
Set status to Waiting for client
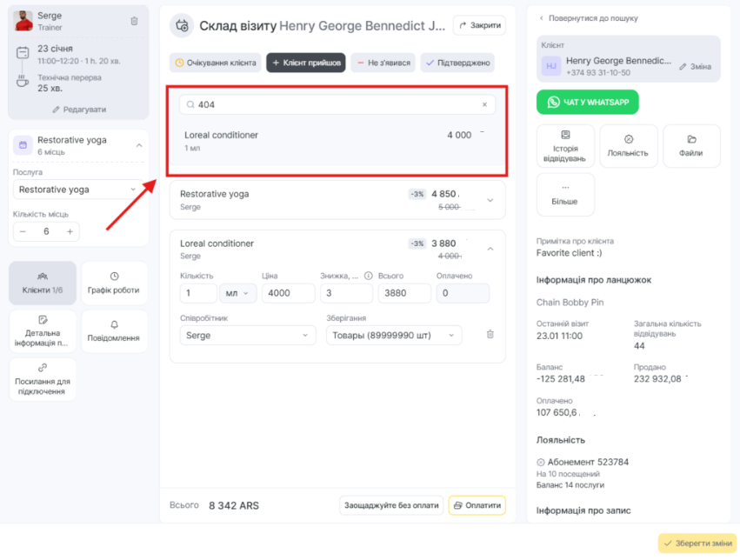(x=215, y=63)
